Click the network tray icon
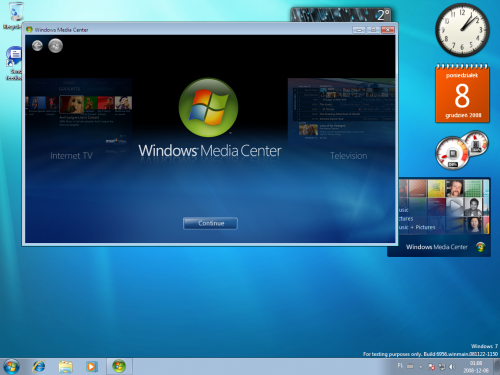Image resolution: width=500 pixels, height=375 pixels. click(x=442, y=367)
